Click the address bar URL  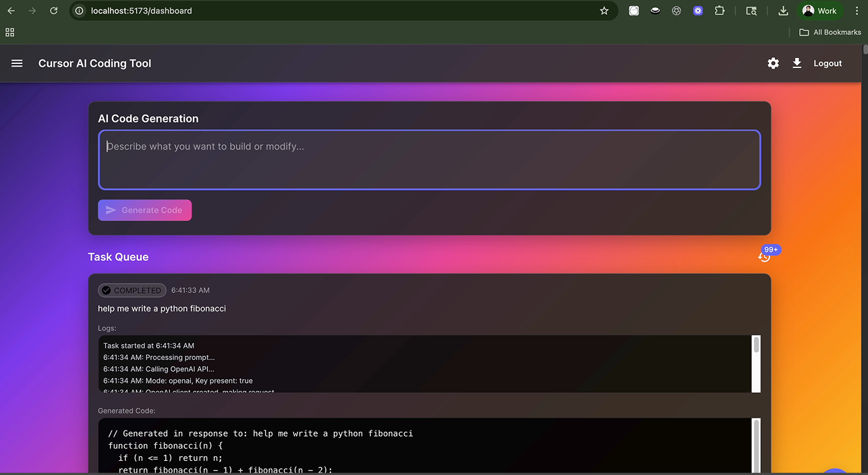(x=142, y=11)
